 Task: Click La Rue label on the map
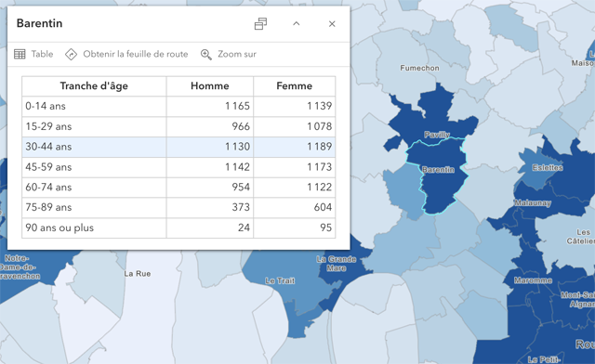[138, 274]
